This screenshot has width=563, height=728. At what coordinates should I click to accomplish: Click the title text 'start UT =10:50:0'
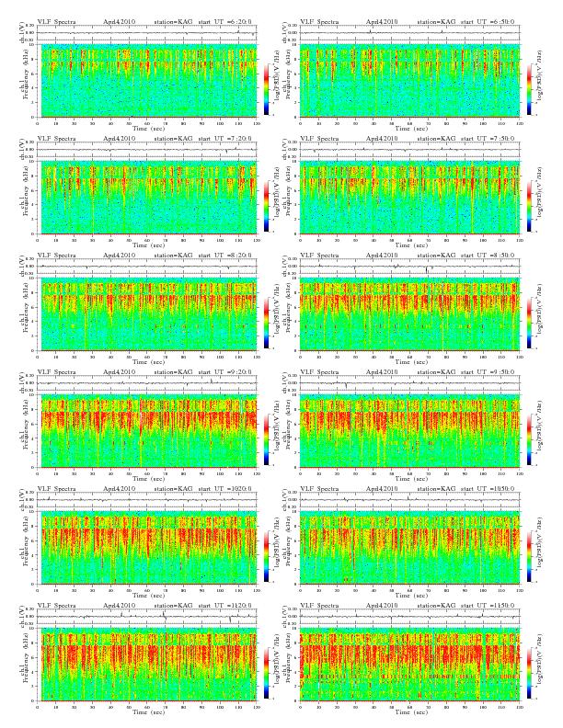[488, 488]
